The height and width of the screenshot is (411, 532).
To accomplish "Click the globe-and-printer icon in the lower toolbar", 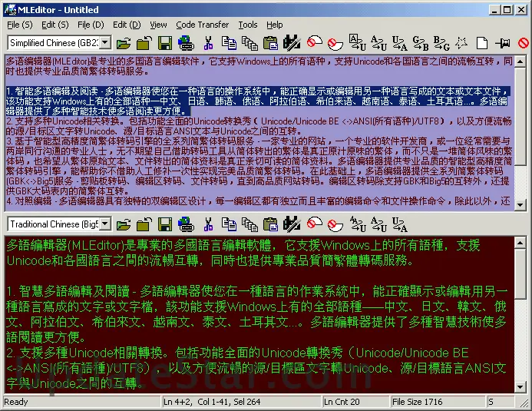I will click(x=186, y=224).
